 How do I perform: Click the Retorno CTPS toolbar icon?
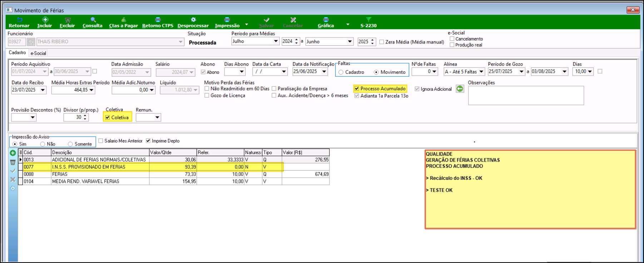158,20
